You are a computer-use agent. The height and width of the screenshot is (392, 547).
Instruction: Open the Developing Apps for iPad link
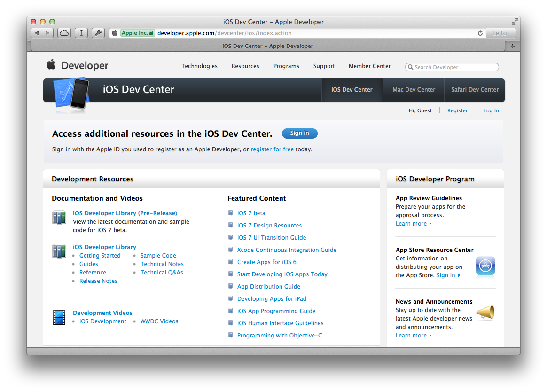coord(272,299)
